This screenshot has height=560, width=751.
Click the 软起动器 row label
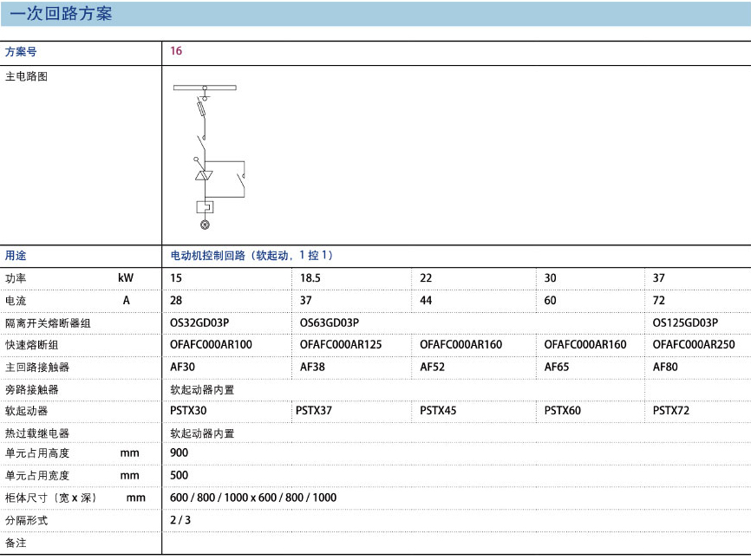point(26,411)
